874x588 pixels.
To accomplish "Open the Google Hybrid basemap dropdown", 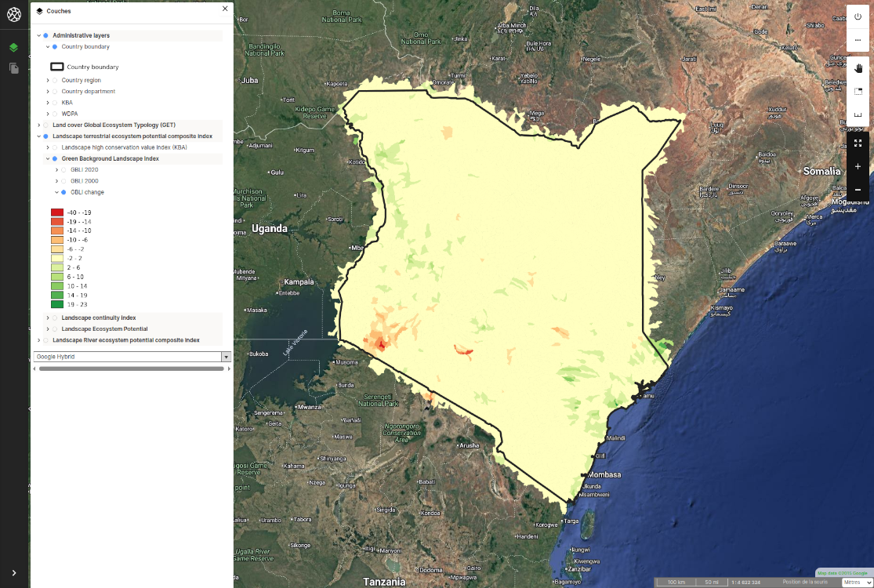I will click(226, 356).
